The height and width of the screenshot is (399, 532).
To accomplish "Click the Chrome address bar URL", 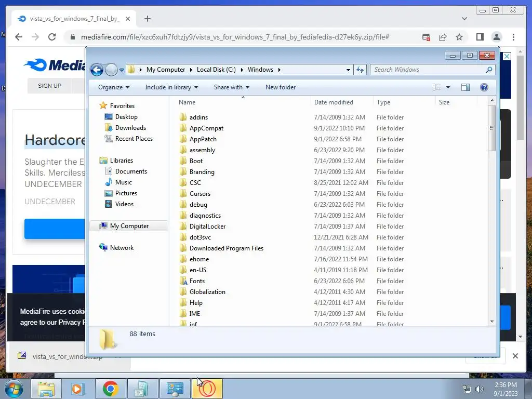I will click(x=235, y=37).
